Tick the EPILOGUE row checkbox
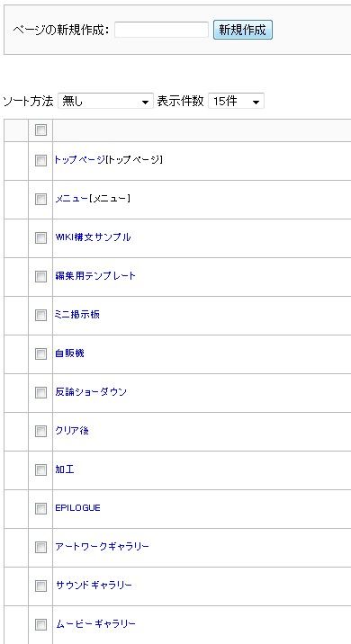This screenshot has height=644, width=351. (40, 508)
